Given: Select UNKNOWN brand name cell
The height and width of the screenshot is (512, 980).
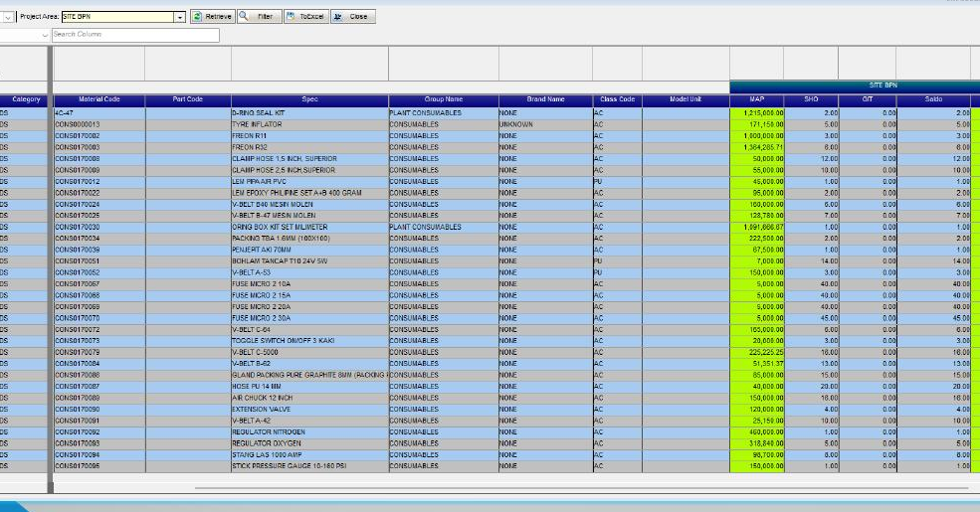Looking at the screenshot, I should tap(545, 124).
